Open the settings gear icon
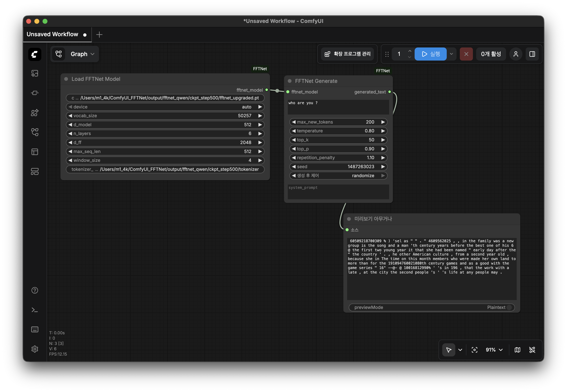567x392 pixels. 35,349
